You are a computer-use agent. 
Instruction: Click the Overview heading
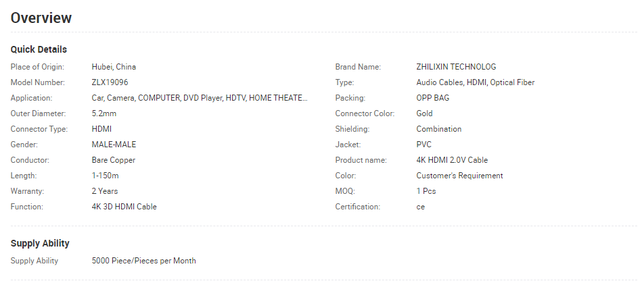41,18
